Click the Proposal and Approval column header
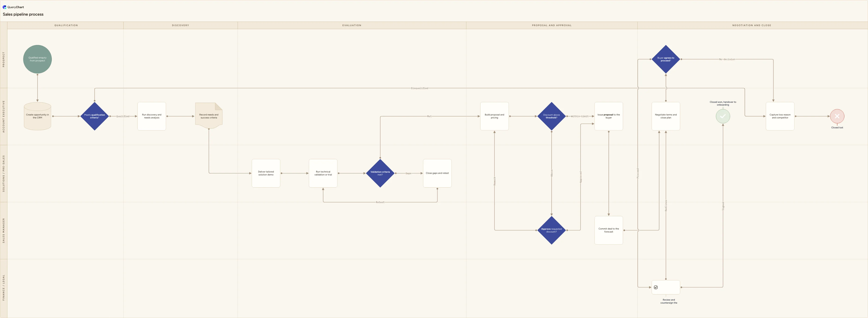The image size is (868, 318). tap(552, 25)
